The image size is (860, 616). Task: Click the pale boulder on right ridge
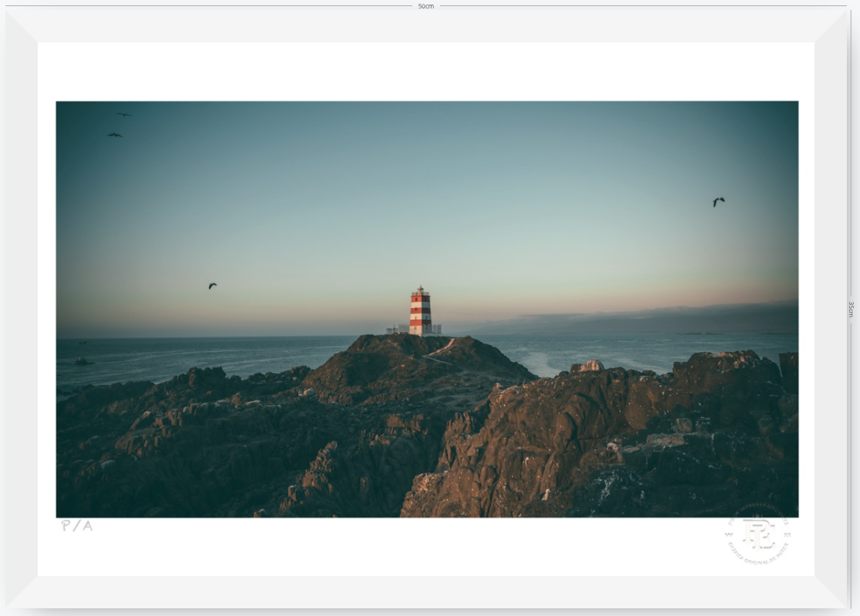(x=588, y=366)
